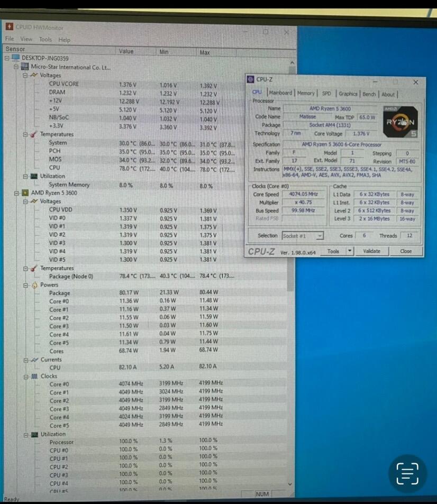Click the thermometer icon of motherboard Temperatures
The width and height of the screenshot is (437, 504).
34,134
